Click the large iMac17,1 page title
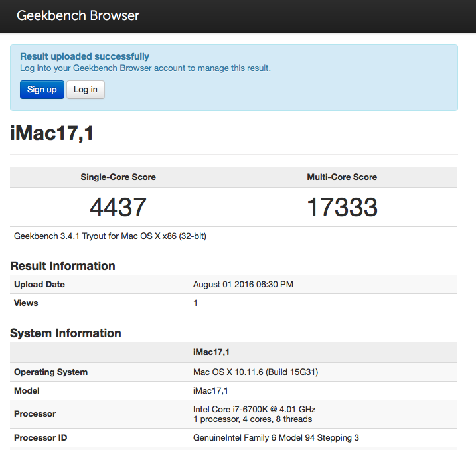Image resolution: width=476 pixels, height=450 pixels. click(52, 134)
